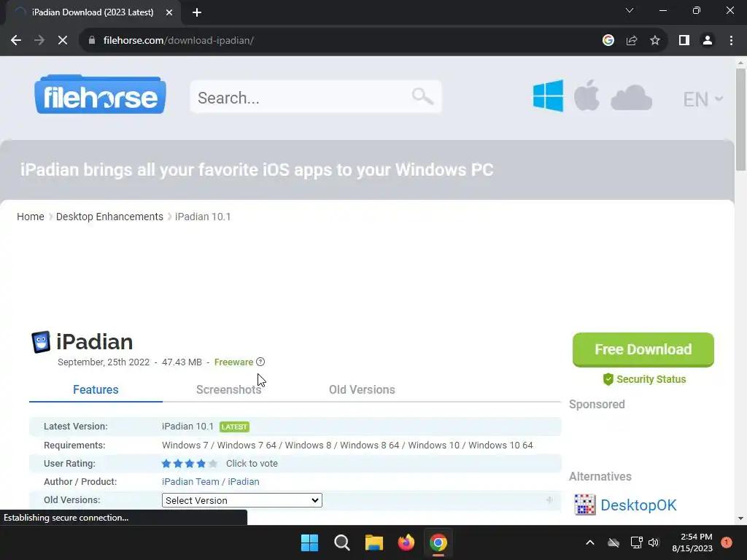Rate with the fifth star
Image resolution: width=747 pixels, height=560 pixels.
(x=213, y=463)
